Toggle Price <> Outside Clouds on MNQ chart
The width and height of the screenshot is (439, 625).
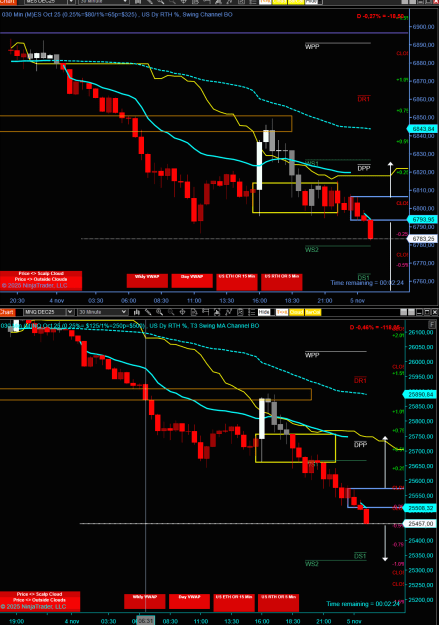(40, 599)
